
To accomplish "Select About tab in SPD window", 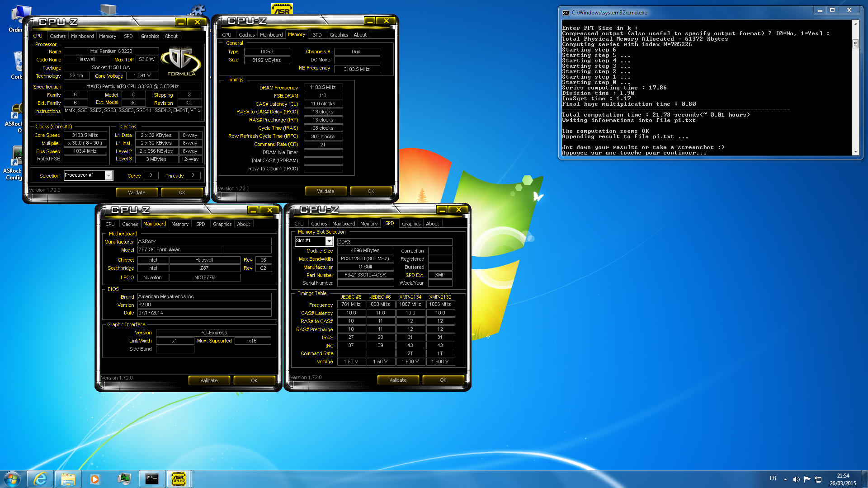I will point(432,224).
